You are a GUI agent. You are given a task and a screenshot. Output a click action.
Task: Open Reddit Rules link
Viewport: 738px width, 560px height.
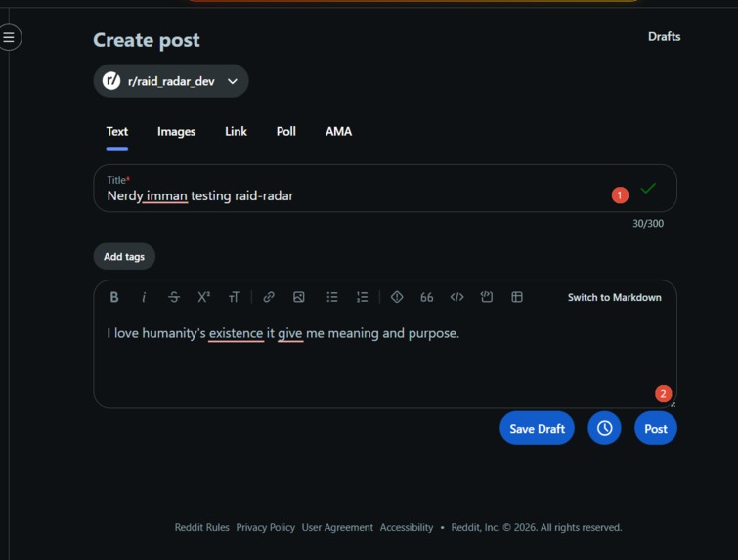(x=202, y=527)
